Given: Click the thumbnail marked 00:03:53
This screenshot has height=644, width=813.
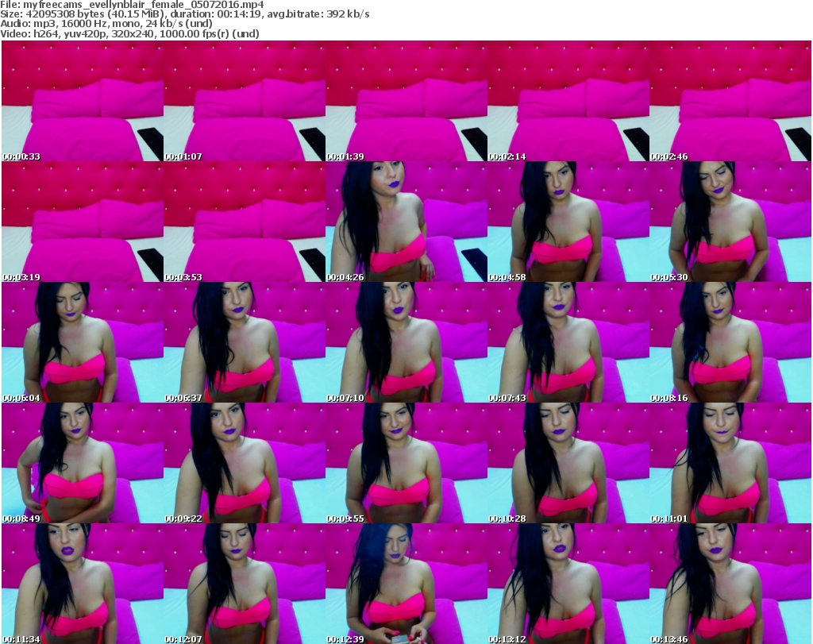Looking at the screenshot, I should [x=245, y=222].
